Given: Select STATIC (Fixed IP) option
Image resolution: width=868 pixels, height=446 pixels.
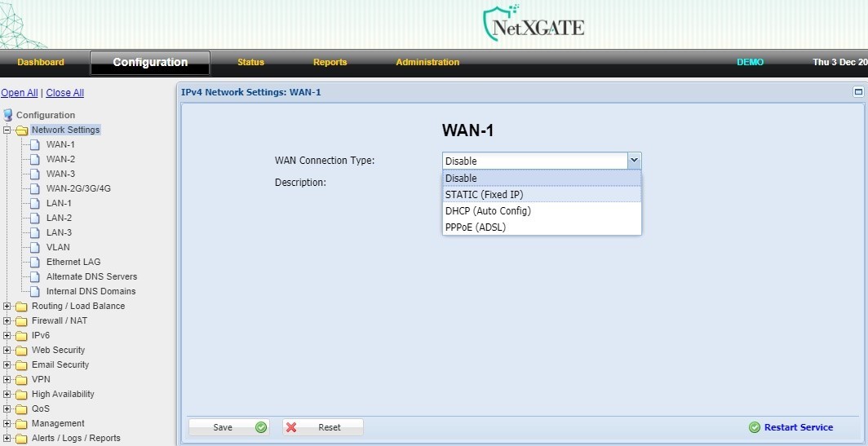Looking at the screenshot, I should pos(484,194).
